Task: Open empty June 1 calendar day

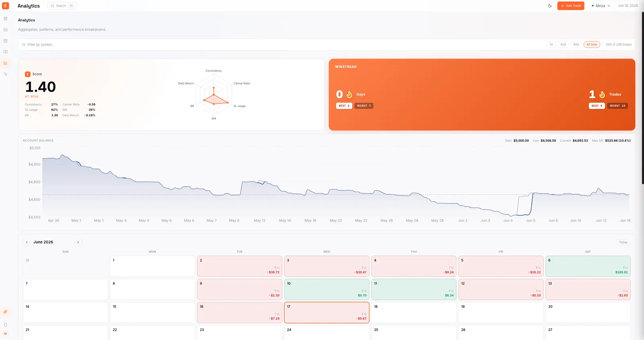Action: tap(153, 266)
